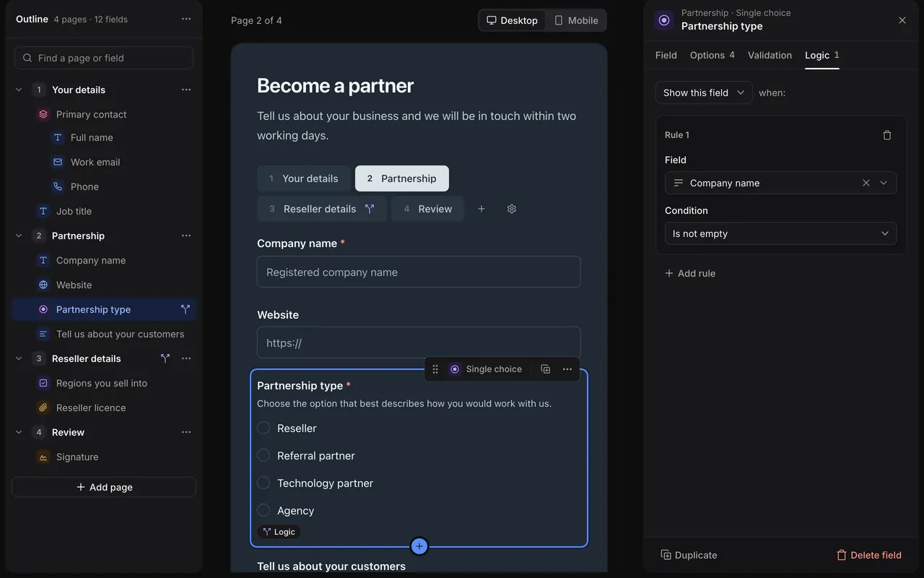924x578 pixels.
Task: Click the Add rule button
Action: click(690, 273)
